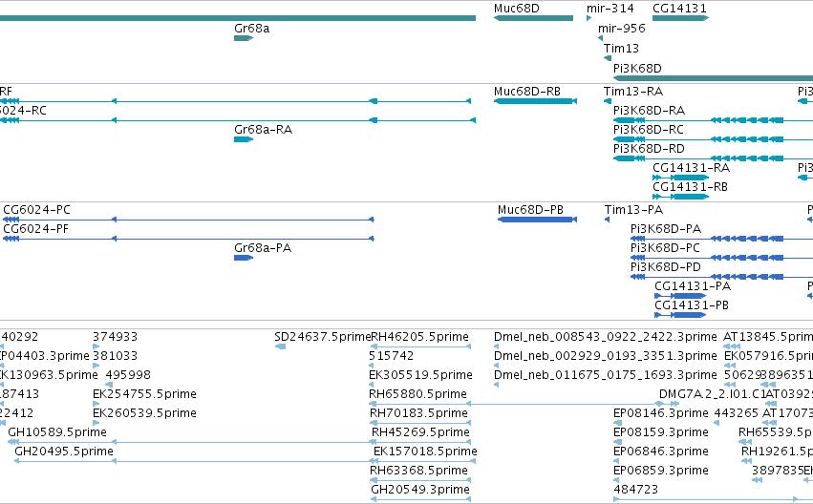
Task: Select EST 484723 label
Action: tap(635, 490)
